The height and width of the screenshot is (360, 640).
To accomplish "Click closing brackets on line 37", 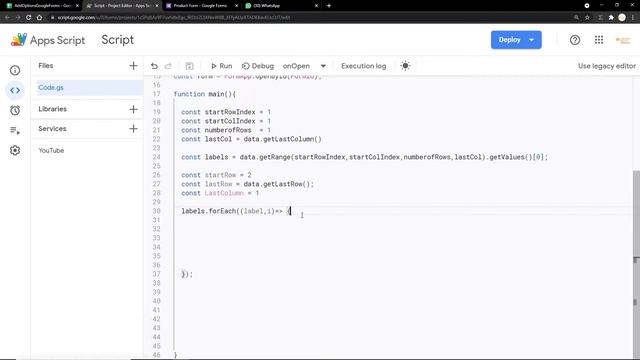I will tap(187, 274).
